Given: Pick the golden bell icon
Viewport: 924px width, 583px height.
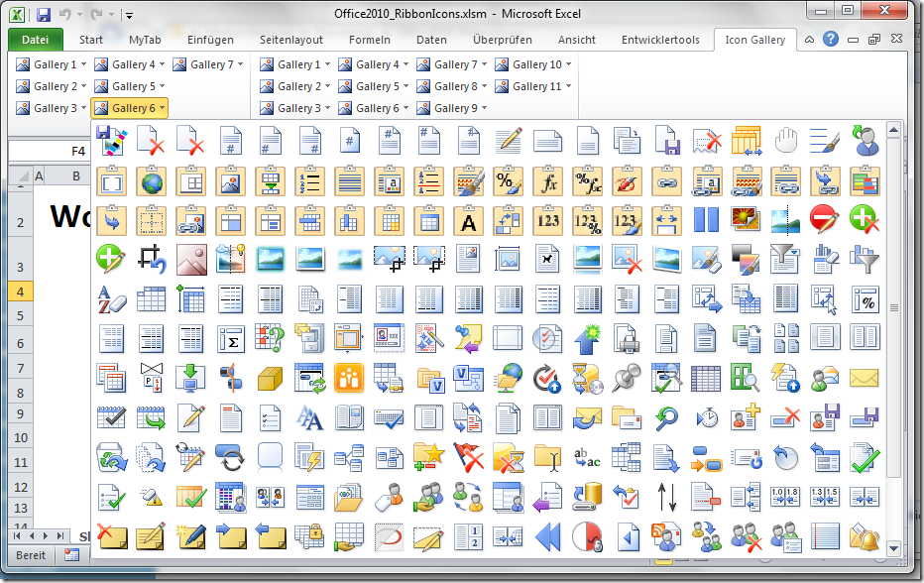Looking at the screenshot, I should (x=865, y=537).
